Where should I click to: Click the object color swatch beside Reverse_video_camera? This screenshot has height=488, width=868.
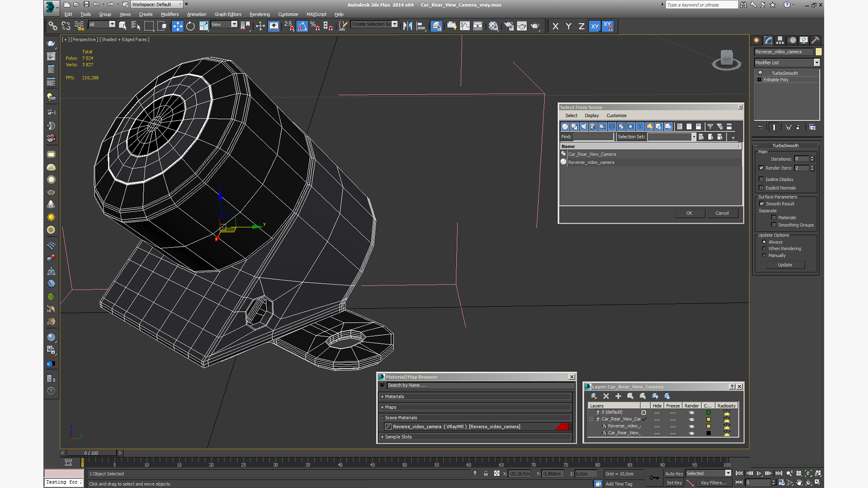pos(819,52)
